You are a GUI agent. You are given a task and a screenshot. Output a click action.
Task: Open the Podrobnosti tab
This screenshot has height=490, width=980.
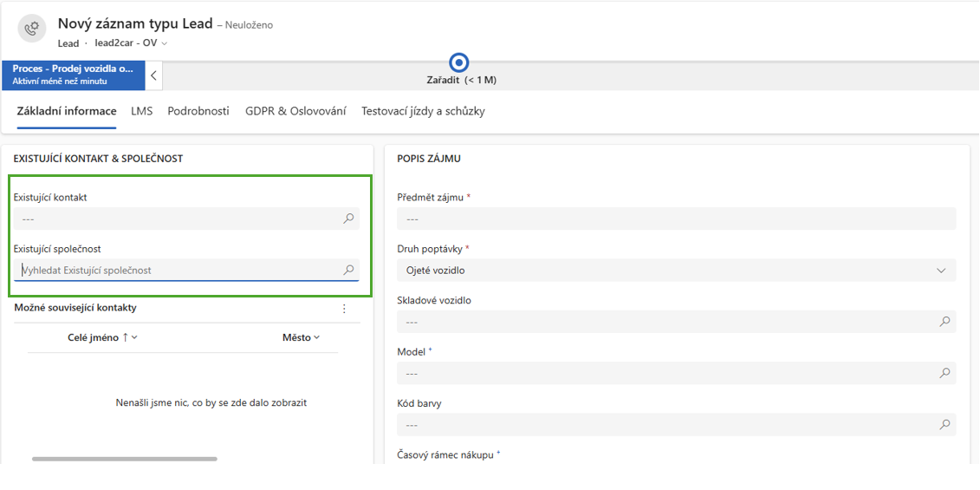pyautogui.click(x=198, y=111)
